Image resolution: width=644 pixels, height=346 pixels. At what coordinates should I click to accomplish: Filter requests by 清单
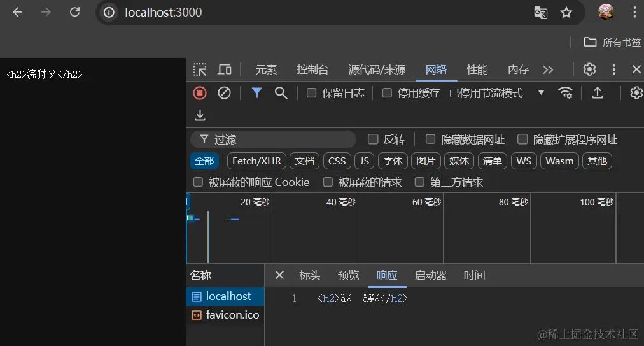[x=492, y=161]
